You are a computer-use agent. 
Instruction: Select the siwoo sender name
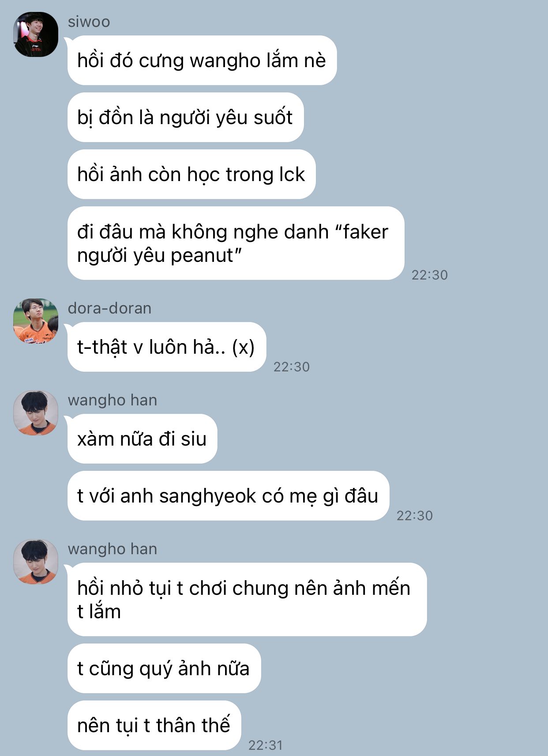click(x=89, y=22)
